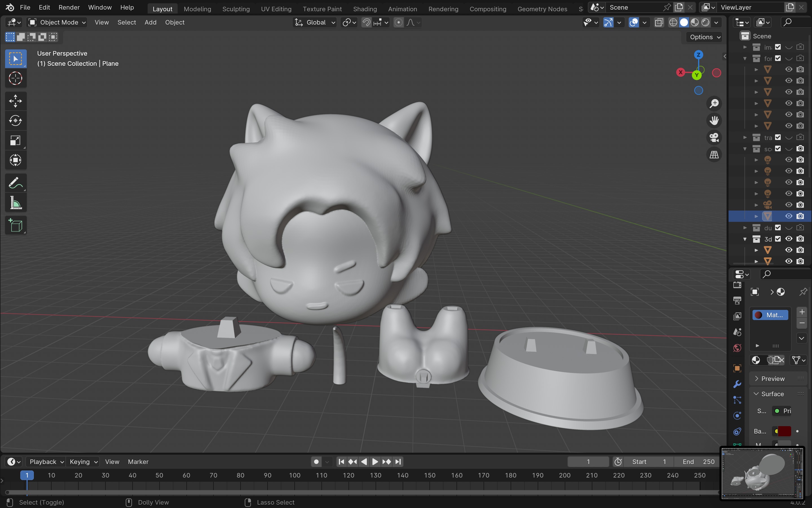Switch perspective/orthographic grid icon

[714, 155]
